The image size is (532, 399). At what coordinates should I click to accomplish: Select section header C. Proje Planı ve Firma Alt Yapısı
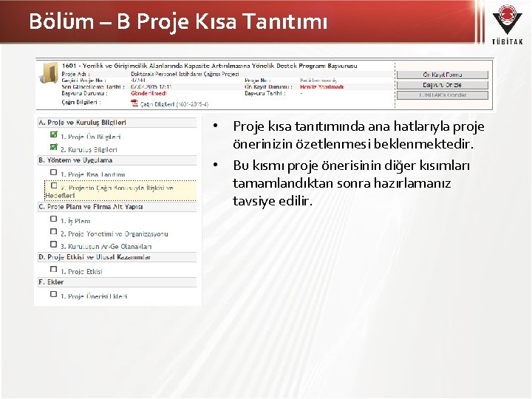(117, 207)
